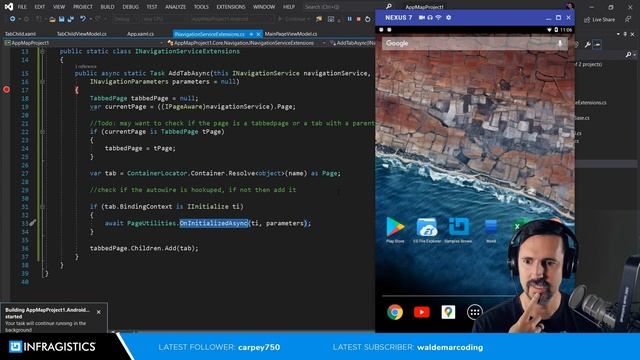
Task: Toggle pin on INavigationServiceExtensions.cs tab
Action: [x=251, y=34]
